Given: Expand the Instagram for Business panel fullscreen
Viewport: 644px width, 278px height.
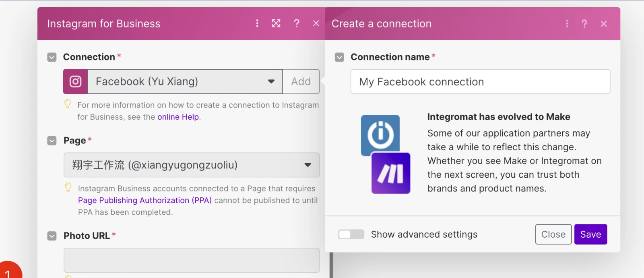Looking at the screenshot, I should (276, 23).
